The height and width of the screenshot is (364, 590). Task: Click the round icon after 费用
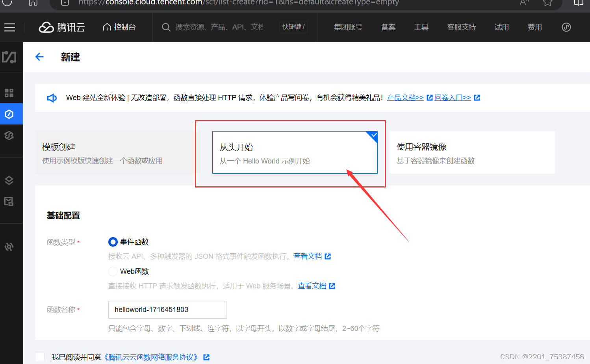[x=566, y=27]
